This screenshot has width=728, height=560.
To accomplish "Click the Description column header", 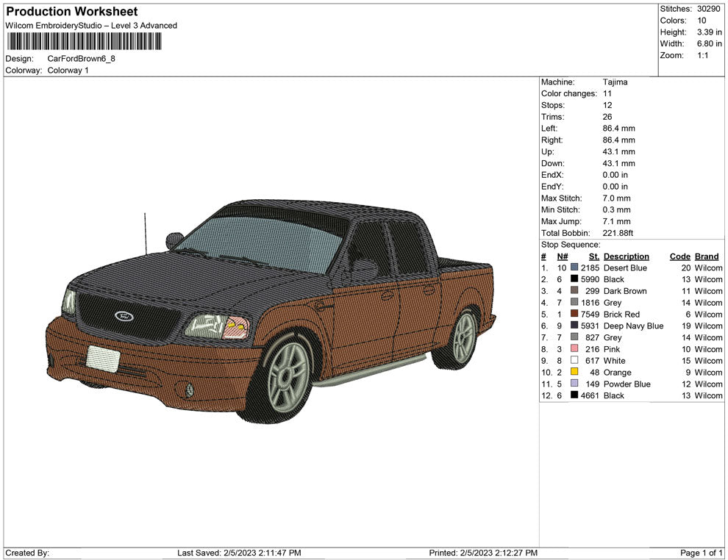I will (x=626, y=256).
